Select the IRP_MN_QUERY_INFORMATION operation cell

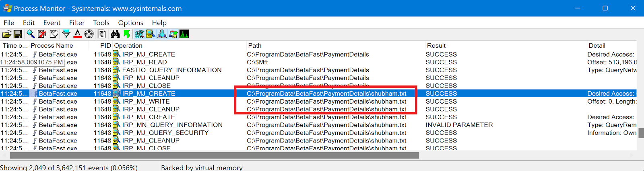click(x=172, y=125)
